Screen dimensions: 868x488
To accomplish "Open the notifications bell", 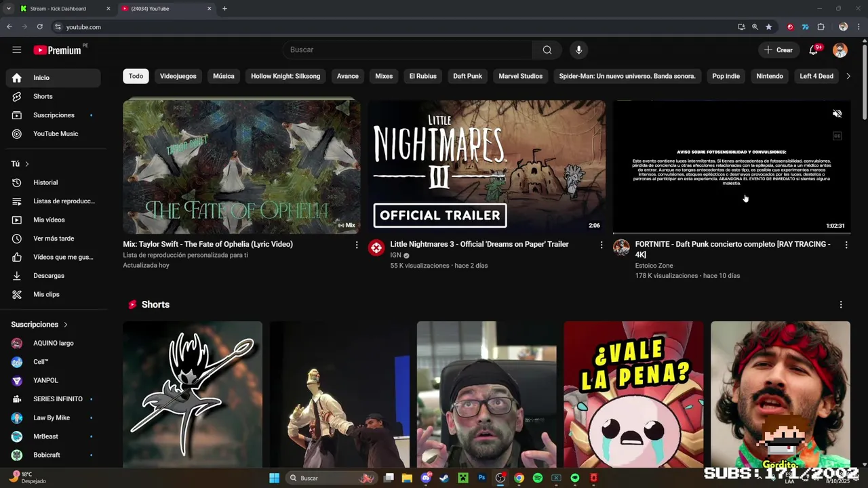I will (813, 49).
